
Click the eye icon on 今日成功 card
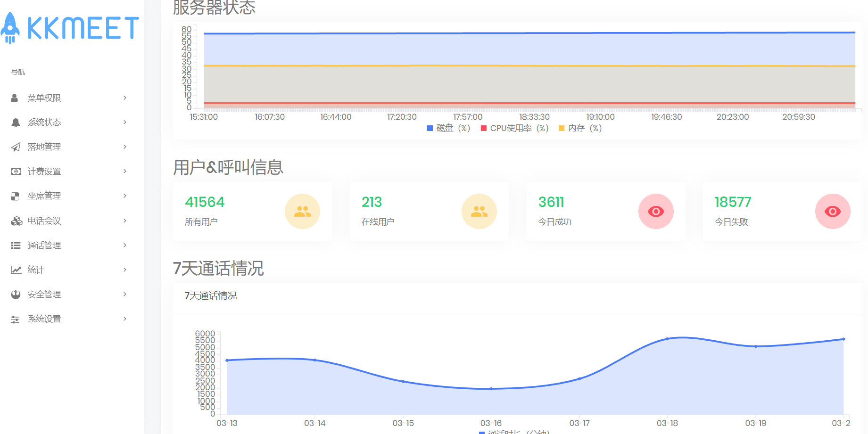(656, 211)
